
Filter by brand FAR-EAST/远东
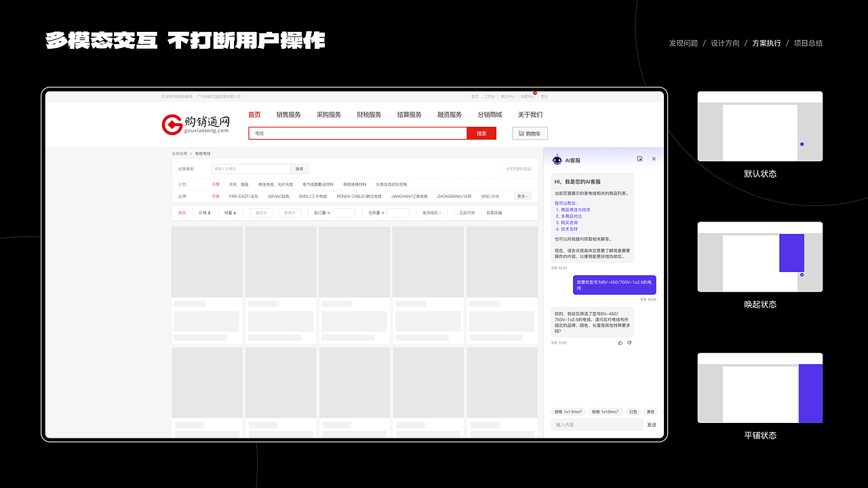(243, 196)
